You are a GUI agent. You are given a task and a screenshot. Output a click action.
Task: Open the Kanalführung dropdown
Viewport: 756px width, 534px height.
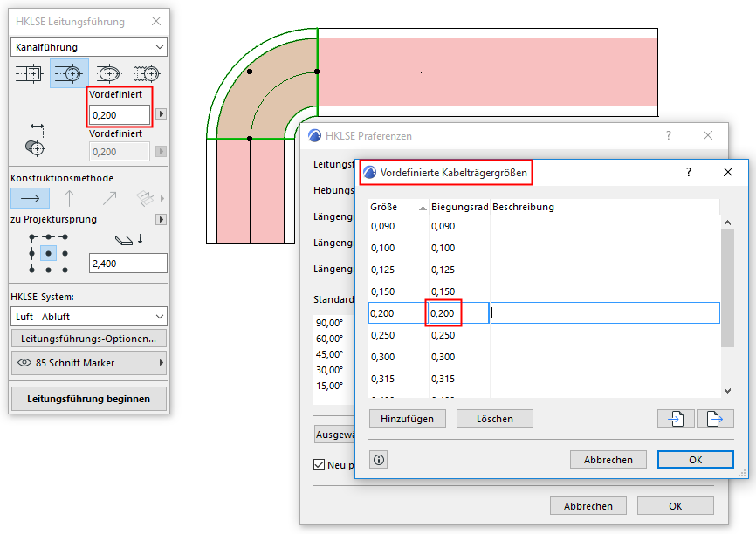[x=89, y=47]
